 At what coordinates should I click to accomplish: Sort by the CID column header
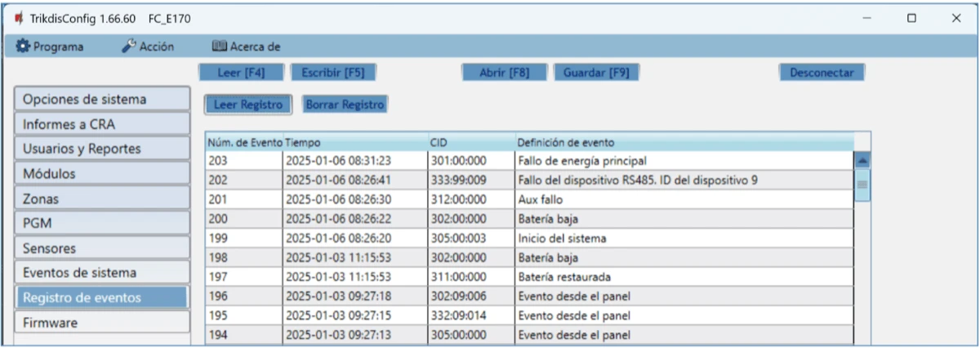470,143
